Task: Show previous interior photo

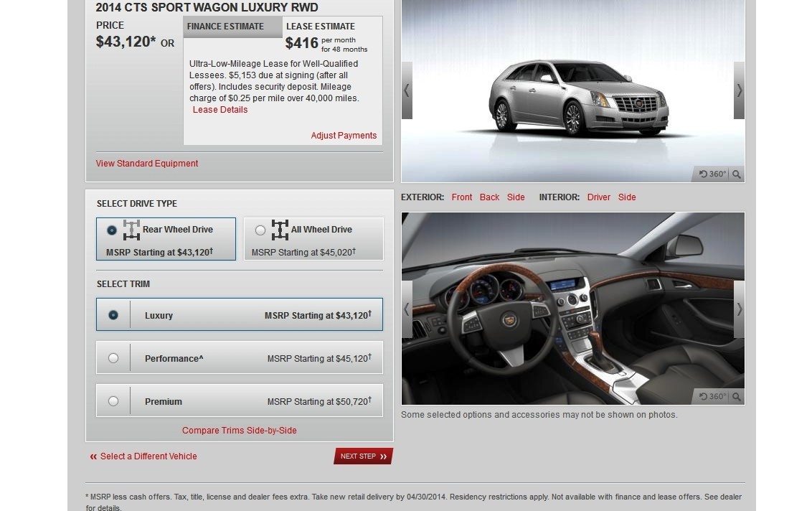Action: [407, 309]
